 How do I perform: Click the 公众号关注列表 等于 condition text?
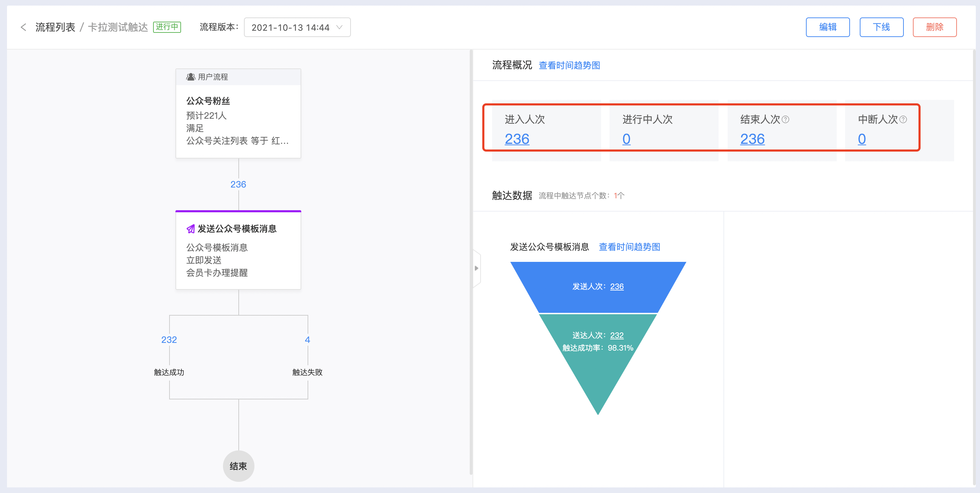(237, 141)
